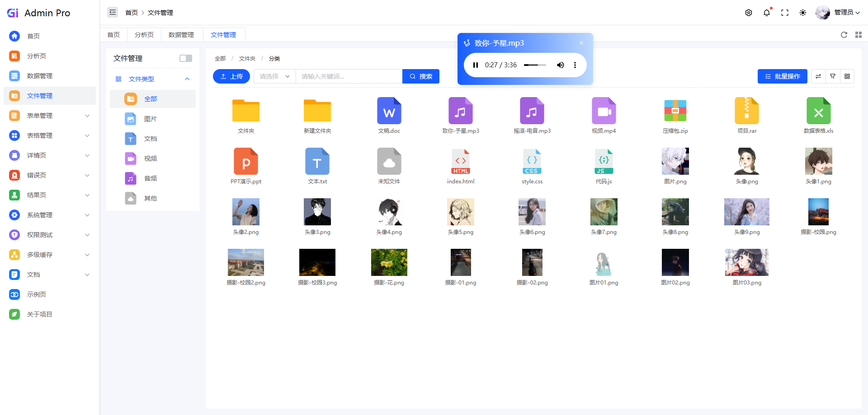Click the filter icon button
Image resolution: width=868 pixels, height=415 pixels.
832,76
